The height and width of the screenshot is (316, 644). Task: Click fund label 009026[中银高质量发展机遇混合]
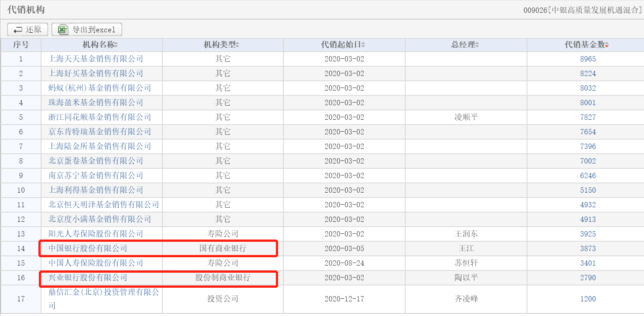point(583,10)
